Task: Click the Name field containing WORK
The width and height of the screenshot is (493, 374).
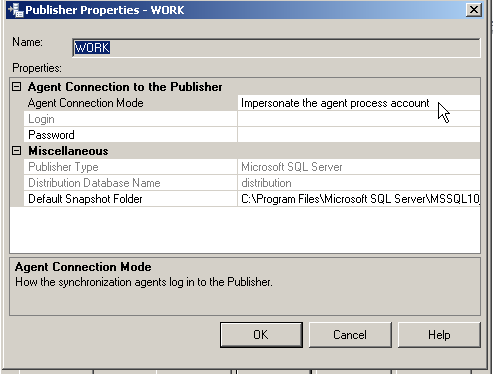Action: point(276,48)
